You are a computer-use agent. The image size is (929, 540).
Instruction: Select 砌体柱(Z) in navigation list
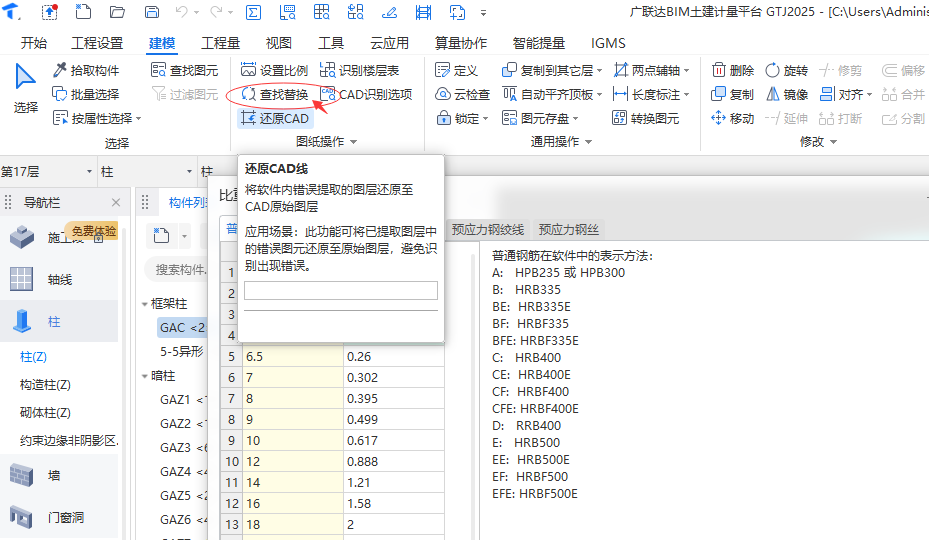46,413
